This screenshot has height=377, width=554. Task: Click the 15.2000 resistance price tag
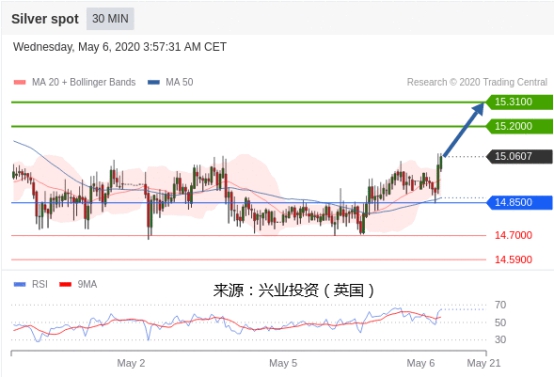point(519,126)
